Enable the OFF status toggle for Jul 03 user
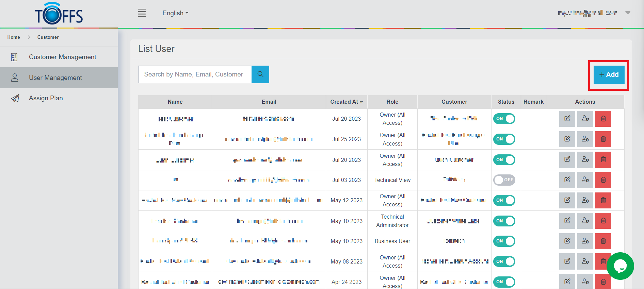Viewport: 644px width, 289px height. (504, 180)
